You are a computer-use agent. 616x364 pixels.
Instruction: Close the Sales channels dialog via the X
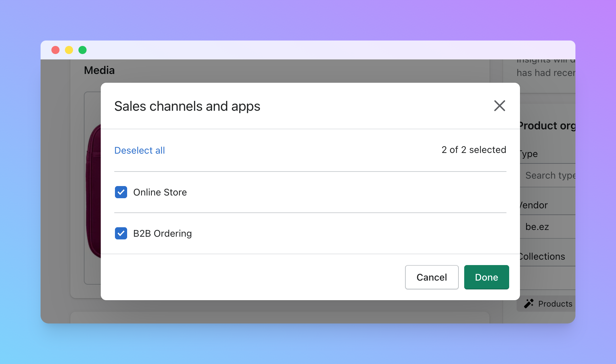(x=500, y=106)
